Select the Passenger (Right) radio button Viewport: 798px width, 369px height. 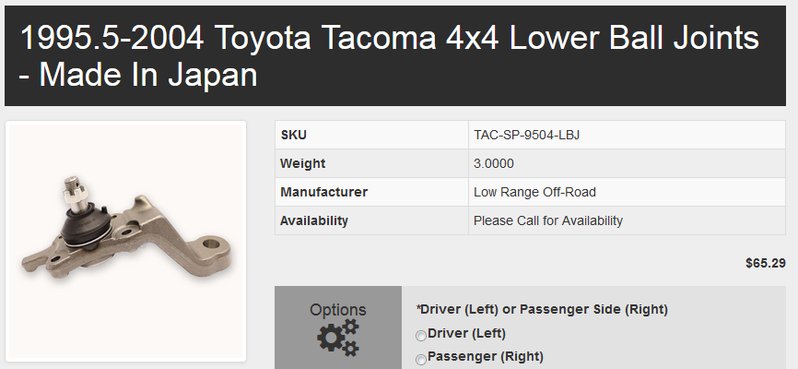tap(421, 359)
